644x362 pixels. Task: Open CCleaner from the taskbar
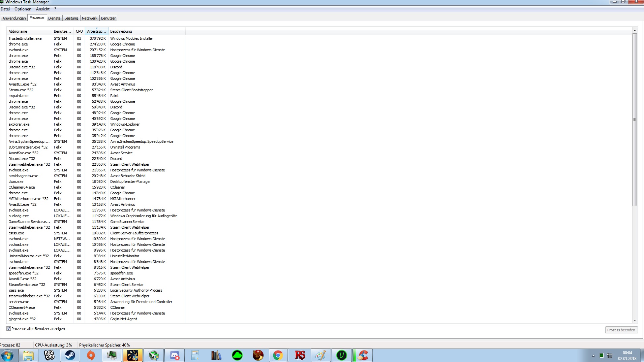(x=363, y=355)
